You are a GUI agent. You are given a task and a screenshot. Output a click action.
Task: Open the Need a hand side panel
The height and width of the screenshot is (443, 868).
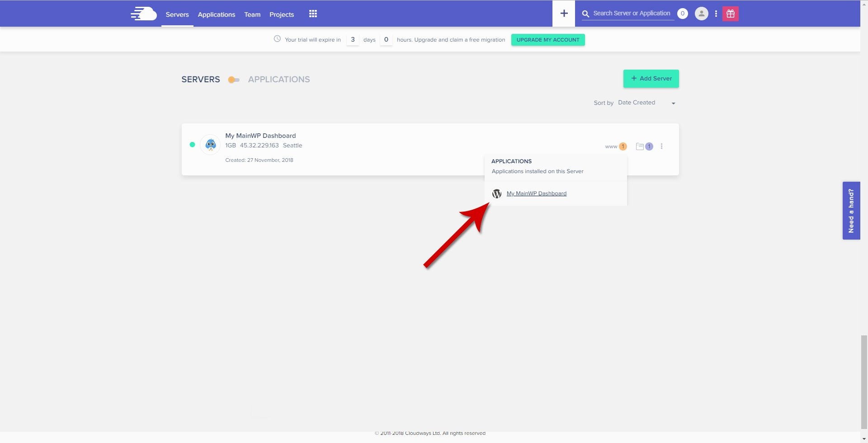coord(851,210)
